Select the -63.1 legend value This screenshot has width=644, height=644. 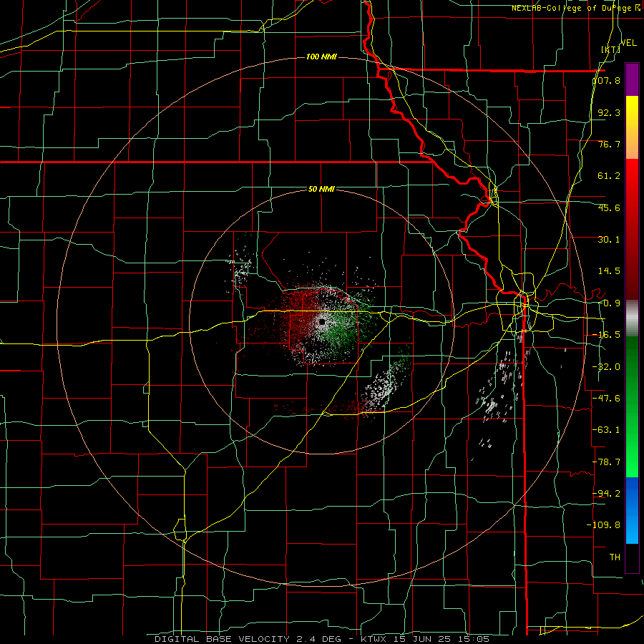pos(607,430)
